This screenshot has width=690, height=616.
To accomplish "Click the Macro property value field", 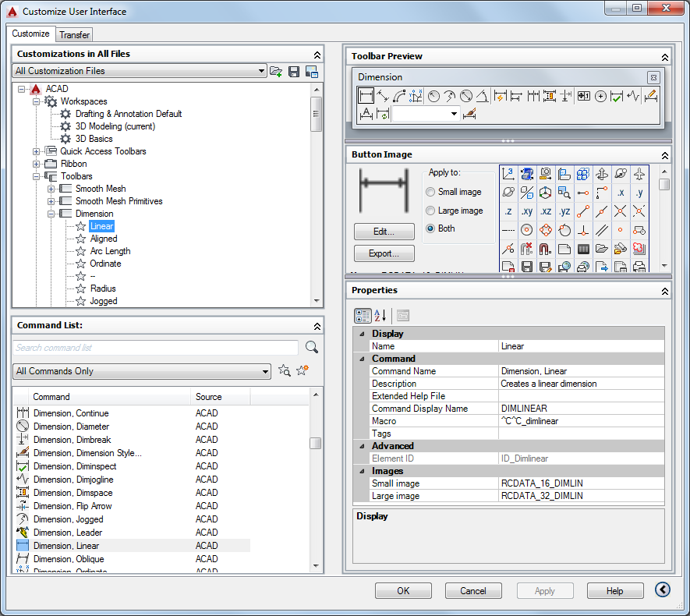I will pyautogui.click(x=582, y=421).
